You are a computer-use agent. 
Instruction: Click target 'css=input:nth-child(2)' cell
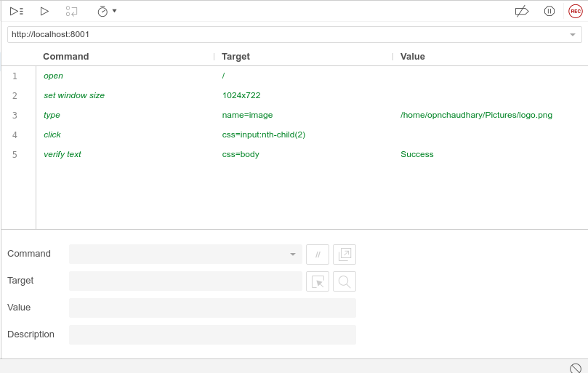click(x=264, y=135)
